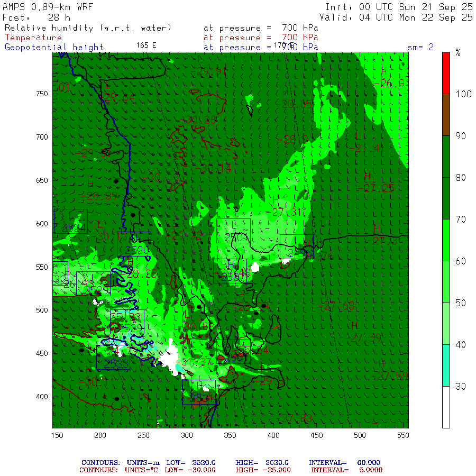Image resolution: width=476 pixels, height=476 pixels.
Task: Click the 'Relative humidity (w.r.t. water)' legend label
Action: [x=88, y=28]
